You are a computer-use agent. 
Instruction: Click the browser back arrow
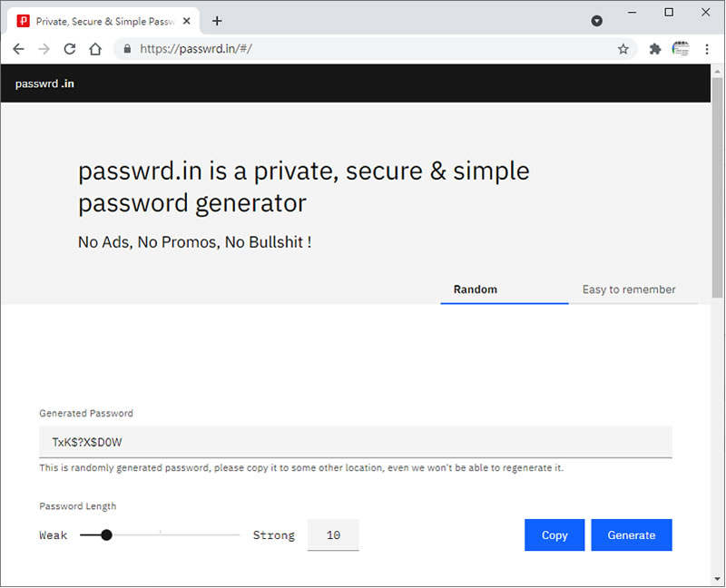[x=18, y=49]
